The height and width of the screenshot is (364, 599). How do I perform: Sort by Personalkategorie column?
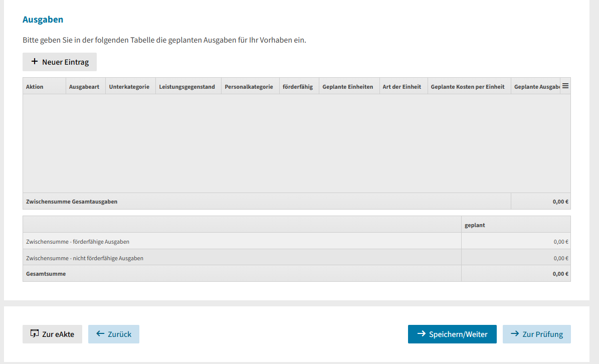coord(249,87)
